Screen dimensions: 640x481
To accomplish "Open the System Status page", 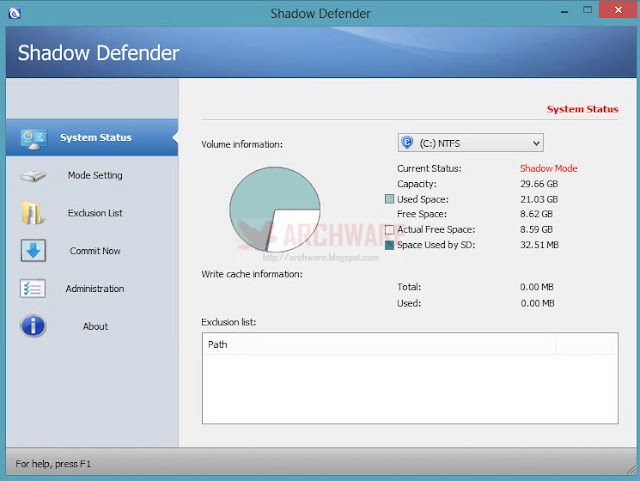I will (92, 138).
